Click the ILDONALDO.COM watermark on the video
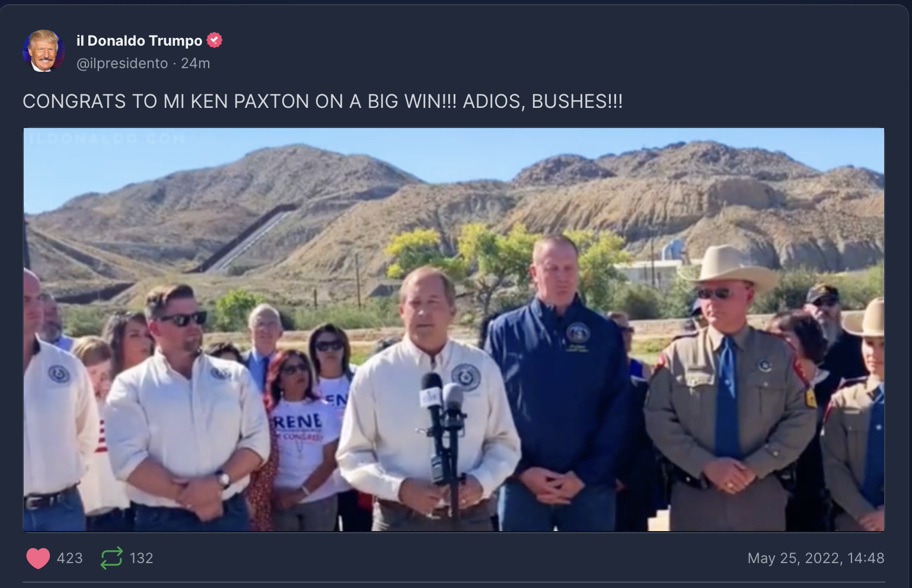 [x=107, y=139]
